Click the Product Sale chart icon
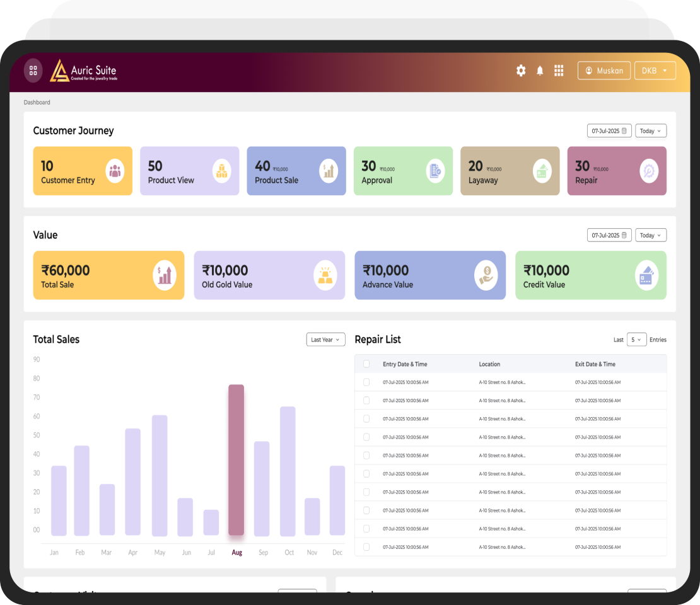This screenshot has height=605, width=700. 329,171
